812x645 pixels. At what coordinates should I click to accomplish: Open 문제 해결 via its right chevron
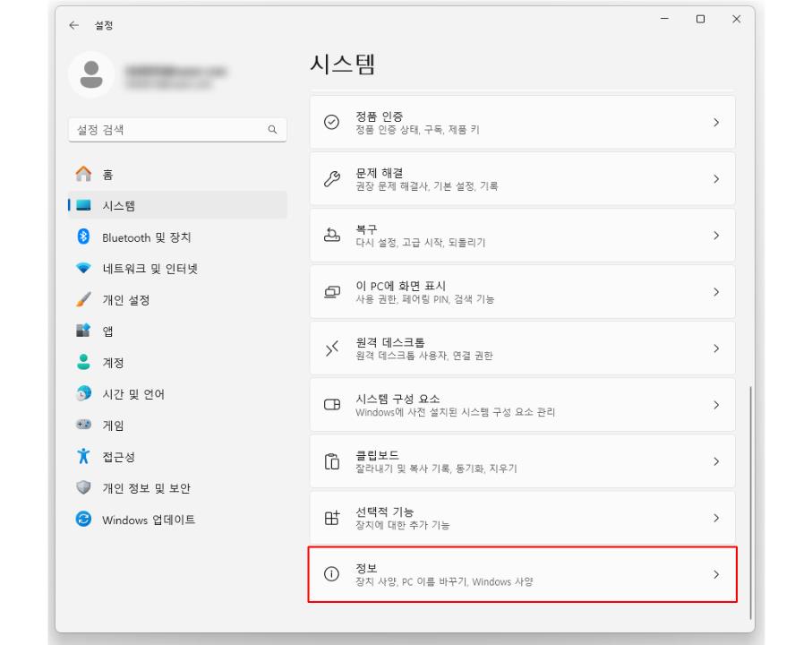tap(716, 179)
